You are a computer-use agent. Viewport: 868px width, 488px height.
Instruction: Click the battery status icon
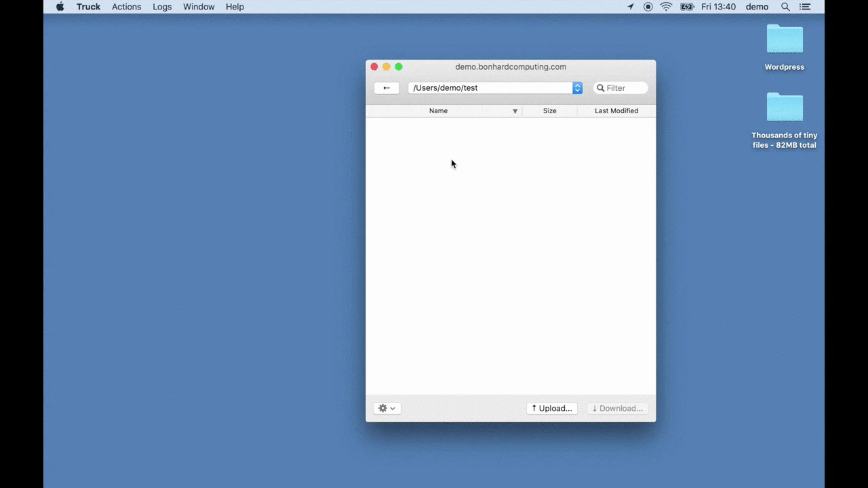[687, 7]
